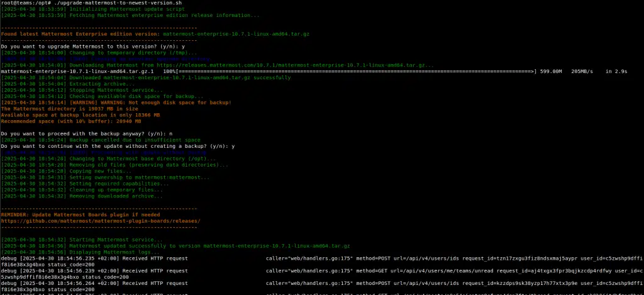Select the 'Extracting archive...' log line
Image resolution: width=644 pixels, height=295 pixels.
coord(68,84)
